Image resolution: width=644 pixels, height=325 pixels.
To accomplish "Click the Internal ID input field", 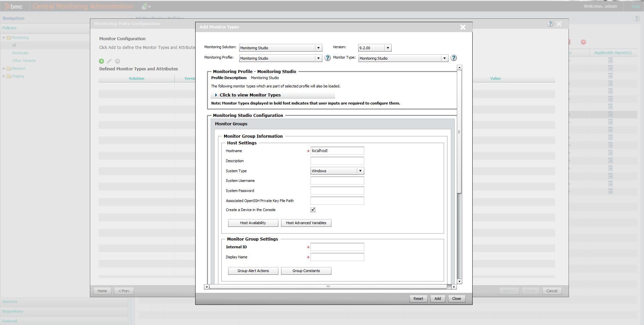I will coord(337,247).
